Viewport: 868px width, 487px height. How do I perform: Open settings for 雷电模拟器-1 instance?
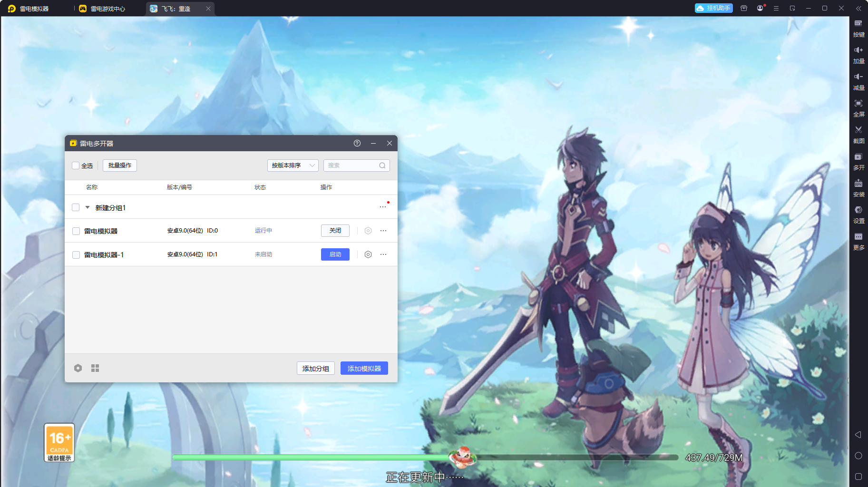coord(368,254)
